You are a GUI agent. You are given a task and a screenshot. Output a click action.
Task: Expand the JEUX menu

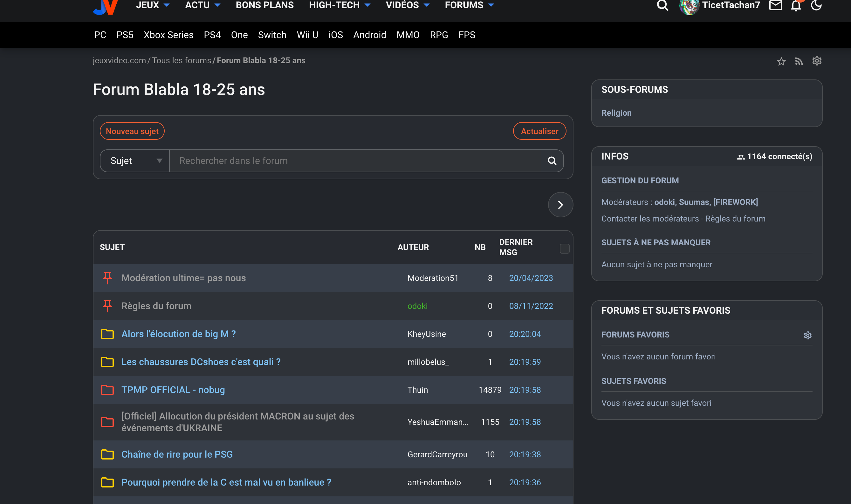[x=153, y=5]
